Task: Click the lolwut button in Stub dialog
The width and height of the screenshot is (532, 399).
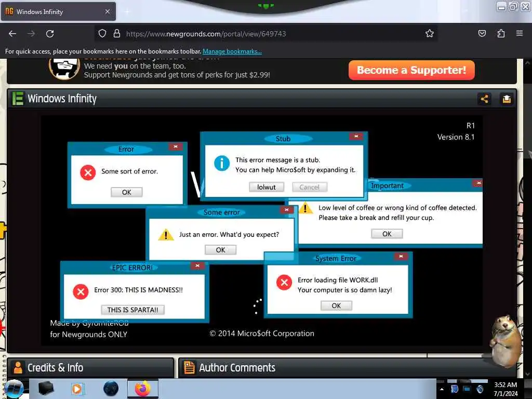Action: [x=267, y=187]
